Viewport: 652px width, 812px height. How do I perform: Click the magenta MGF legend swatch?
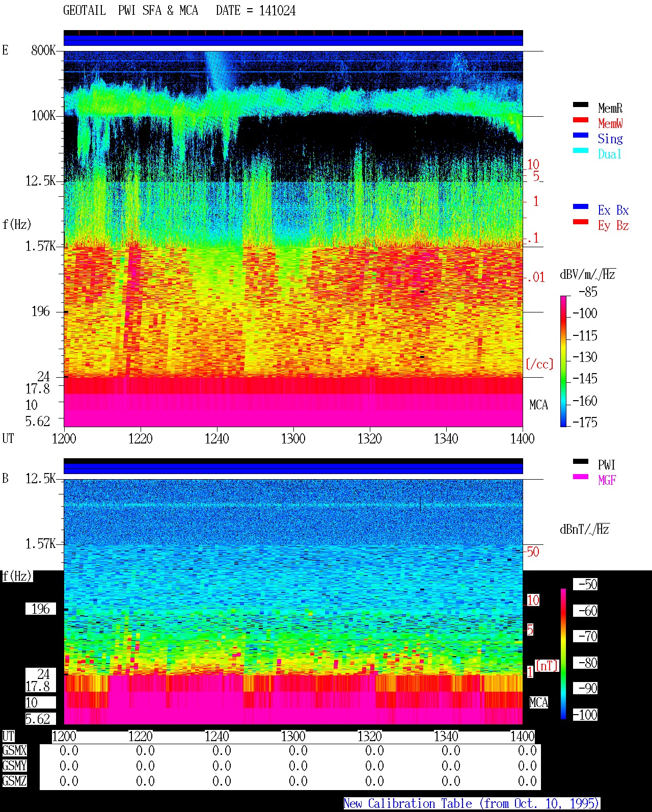coord(581,477)
